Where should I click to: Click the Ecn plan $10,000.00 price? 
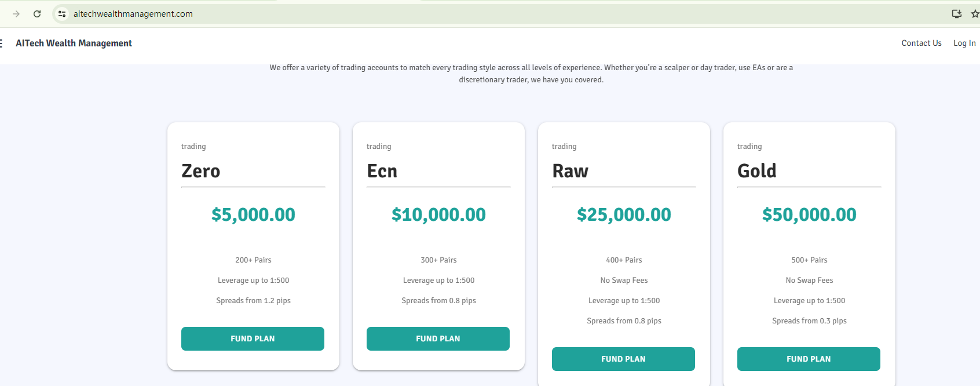438,214
